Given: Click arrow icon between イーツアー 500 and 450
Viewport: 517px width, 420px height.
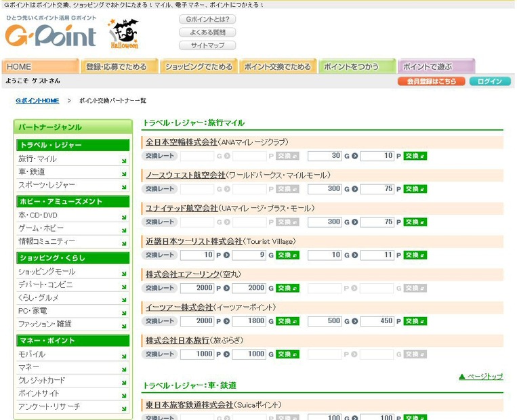Looking at the screenshot, I should (x=354, y=321).
